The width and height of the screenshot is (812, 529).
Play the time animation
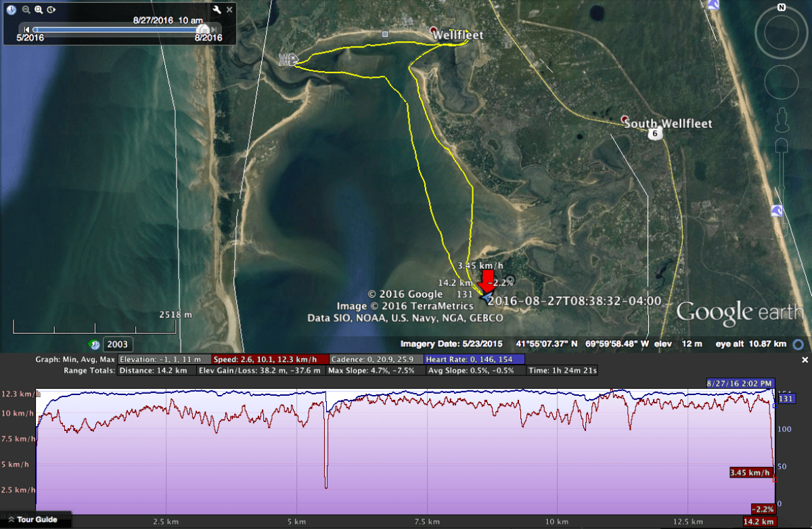click(x=51, y=10)
